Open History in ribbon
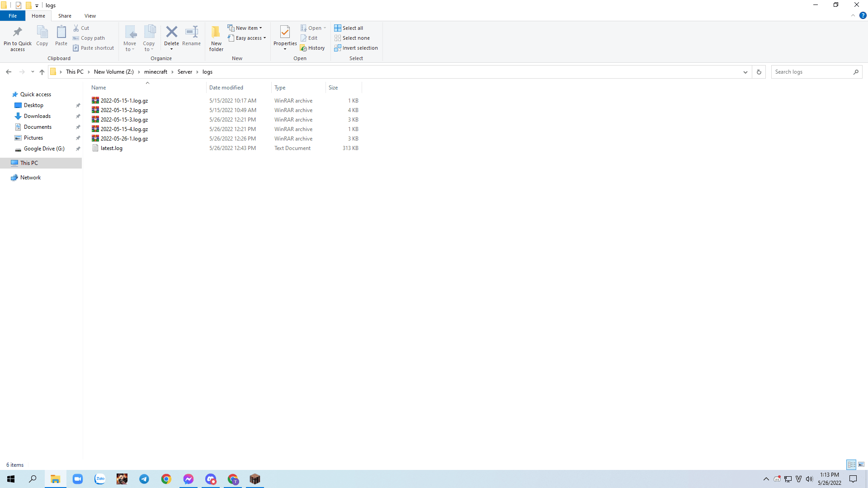The width and height of the screenshot is (868, 488). coord(312,48)
